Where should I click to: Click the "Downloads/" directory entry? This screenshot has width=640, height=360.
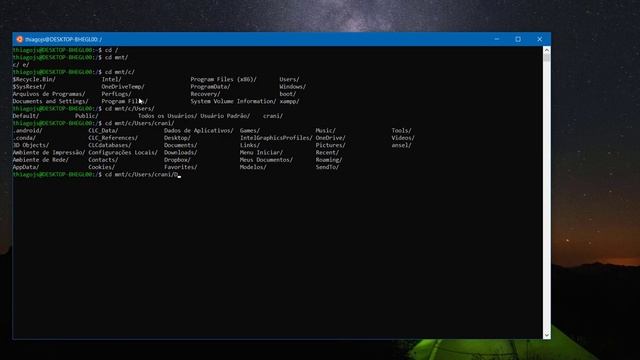click(180, 153)
